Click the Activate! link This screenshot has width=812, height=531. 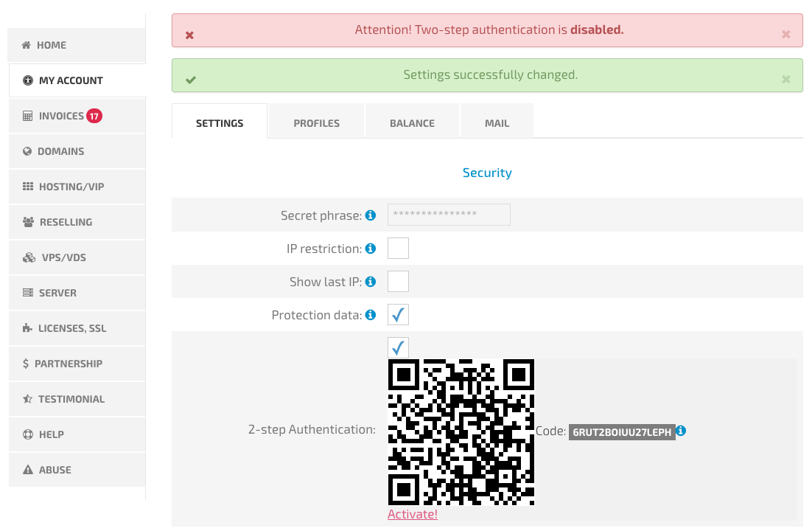(413, 514)
